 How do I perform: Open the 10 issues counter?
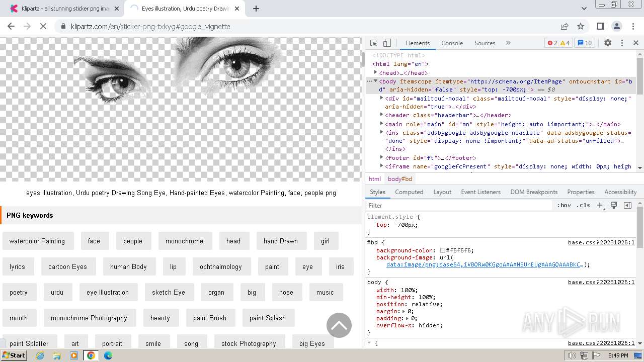click(585, 43)
